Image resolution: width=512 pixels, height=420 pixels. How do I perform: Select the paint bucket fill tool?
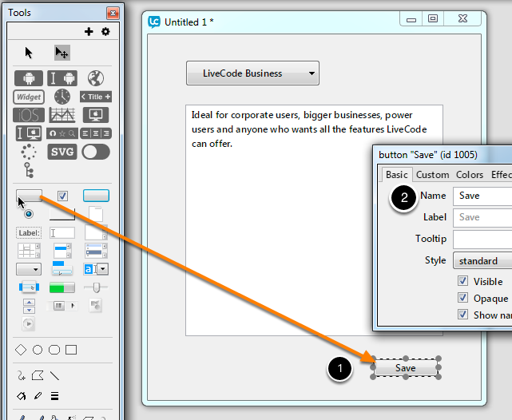coord(21,396)
